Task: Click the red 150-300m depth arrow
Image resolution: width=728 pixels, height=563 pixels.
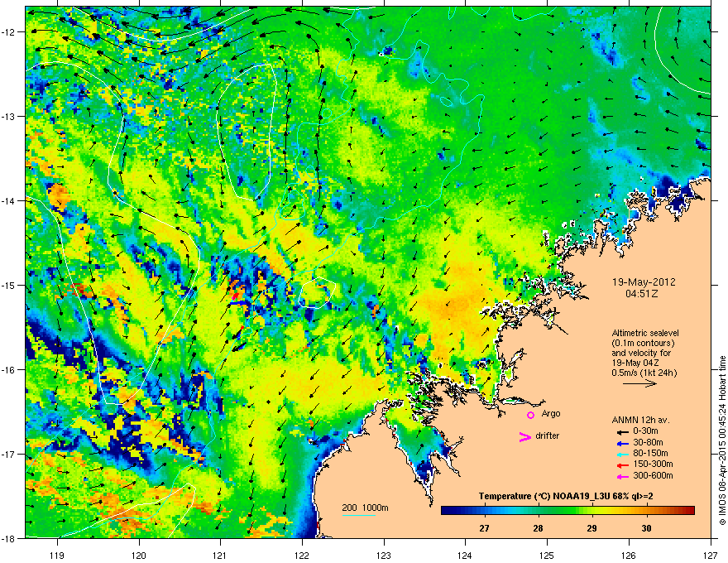Action: [623, 464]
